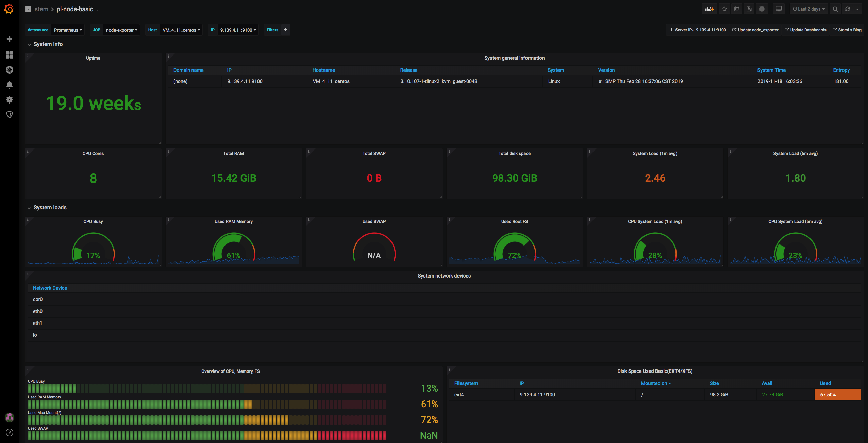
Task: Open the Last 2 days time picker
Action: (x=809, y=9)
